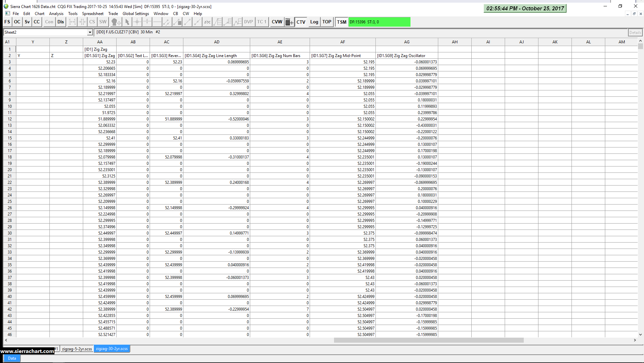Click the compress bar spacing icon
The width and height of the screenshot is (644, 363).
[82, 22]
